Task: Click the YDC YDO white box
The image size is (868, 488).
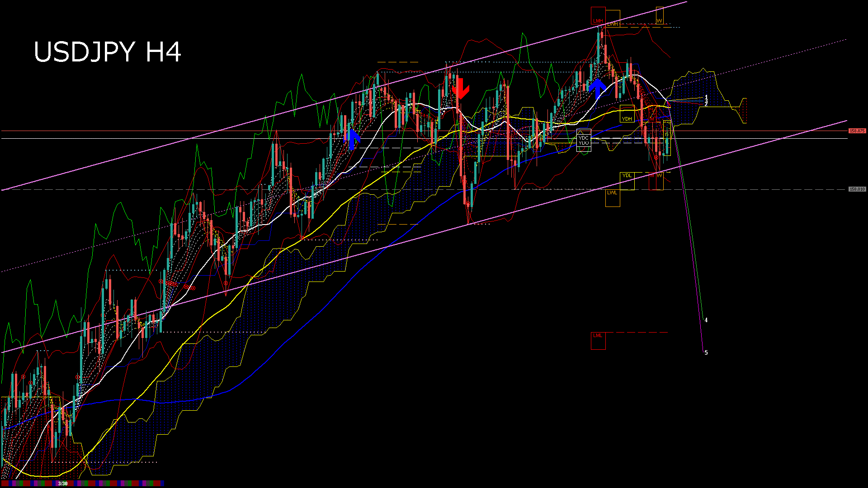Action: pyautogui.click(x=584, y=140)
